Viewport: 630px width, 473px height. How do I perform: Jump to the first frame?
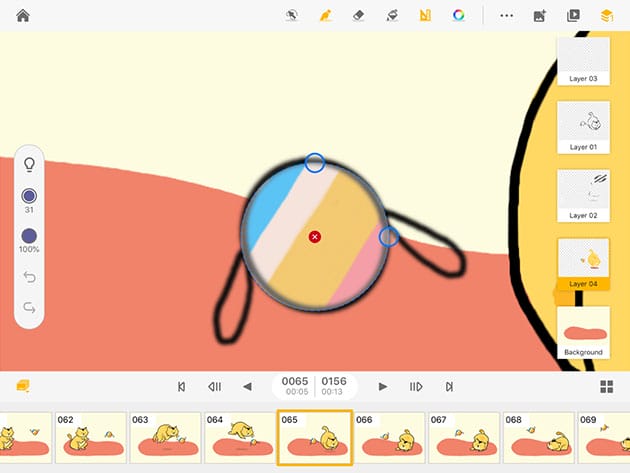[181, 387]
